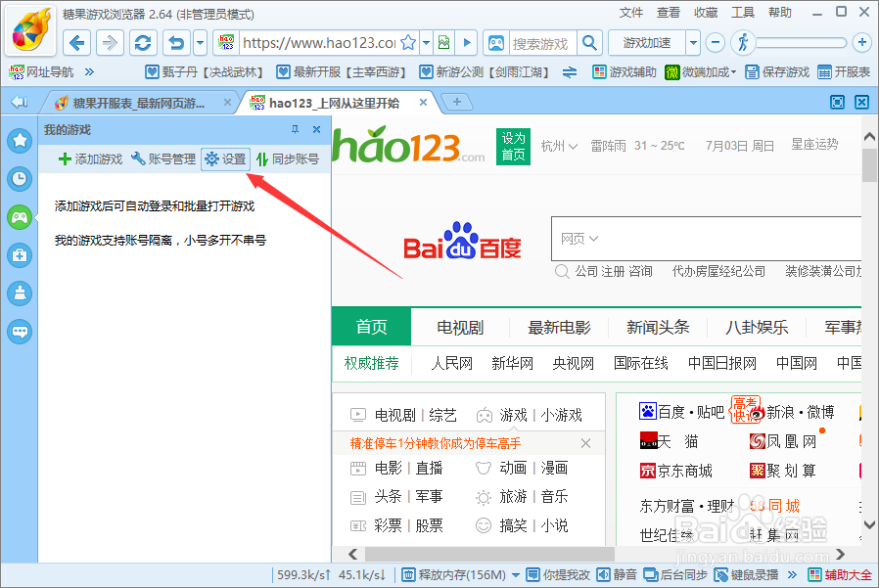The image size is (879, 588).
Task: Click 开服表 toolbar item
Action: (844, 72)
